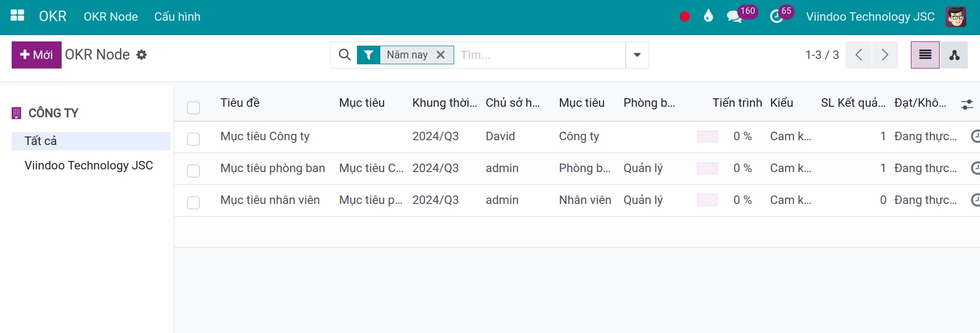This screenshot has height=333, width=980.
Task: Open the OKR Node gear actions menu
Action: coord(141,55)
